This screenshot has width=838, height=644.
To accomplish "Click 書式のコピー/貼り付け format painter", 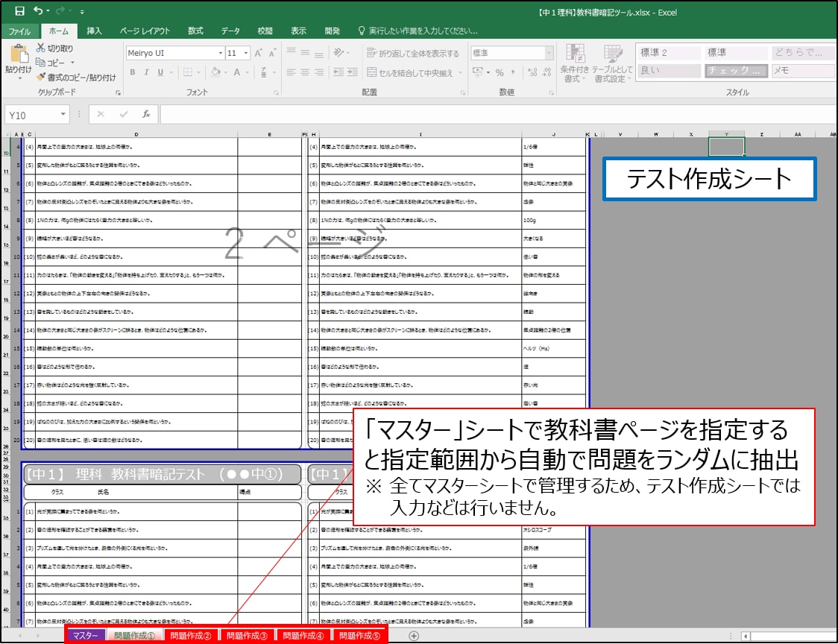I will tap(76, 78).
